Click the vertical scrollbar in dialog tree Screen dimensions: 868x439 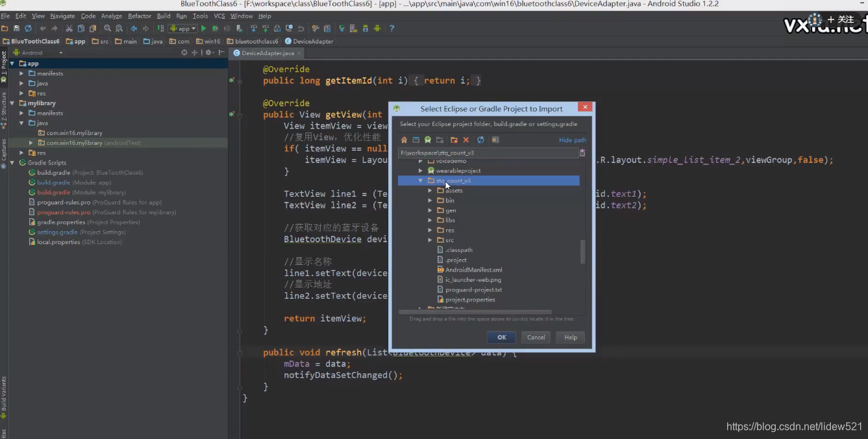(583, 251)
